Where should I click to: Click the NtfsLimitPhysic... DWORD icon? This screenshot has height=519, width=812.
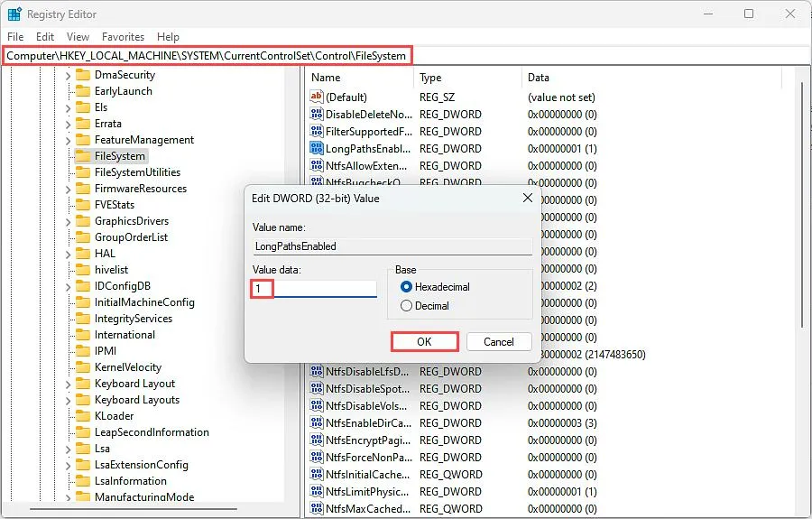click(x=316, y=490)
